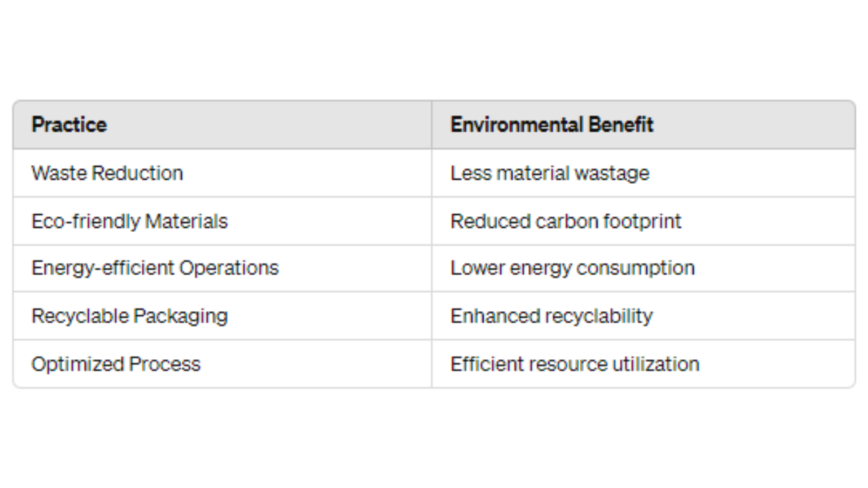Click the Eco-friendly Materials cell
868x488 pixels.
tap(222, 221)
